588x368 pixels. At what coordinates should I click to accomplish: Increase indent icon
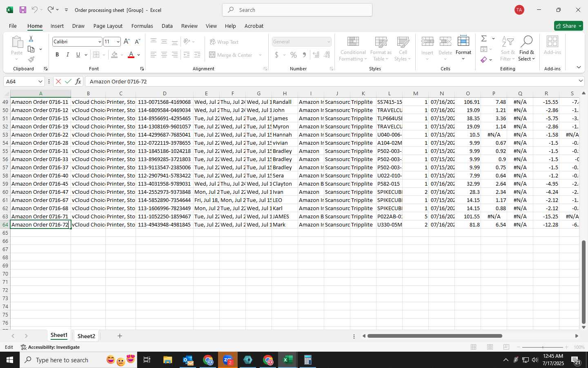pyautogui.click(x=197, y=55)
